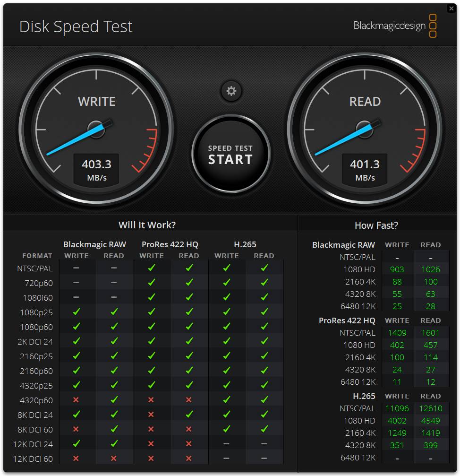The height and width of the screenshot is (476, 460).
Task: Click Blackmagic RAW 4320 8K read value 63
Action: coord(431,294)
